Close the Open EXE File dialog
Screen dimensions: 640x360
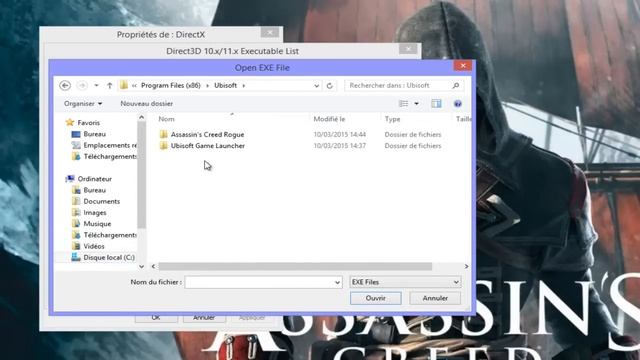click(x=463, y=65)
